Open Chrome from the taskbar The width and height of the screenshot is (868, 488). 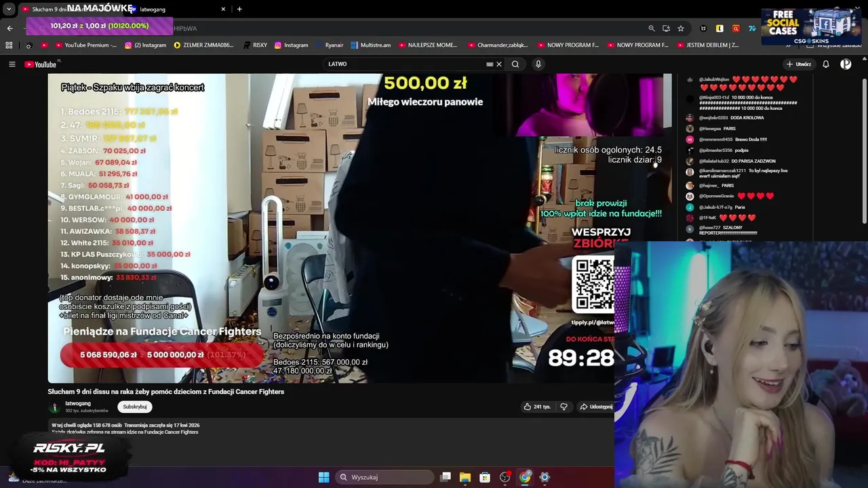click(x=525, y=477)
